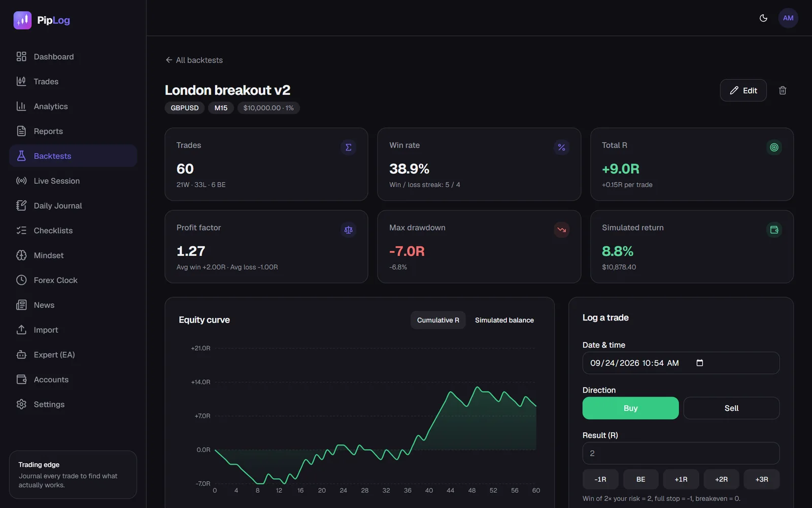Open the AM user avatar menu
Viewport: 812px width, 508px height.
[x=788, y=18]
